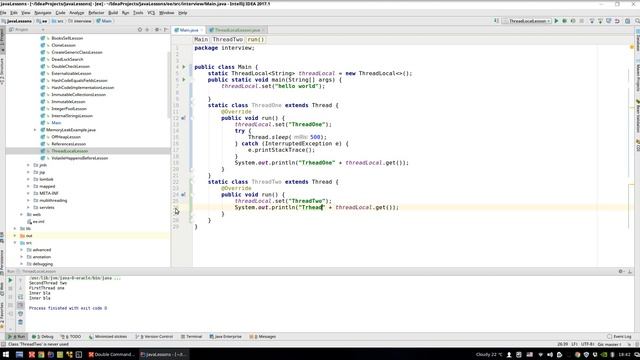Select DeadLockSearch in the project tree
The height and width of the screenshot is (360, 640).
(67, 59)
